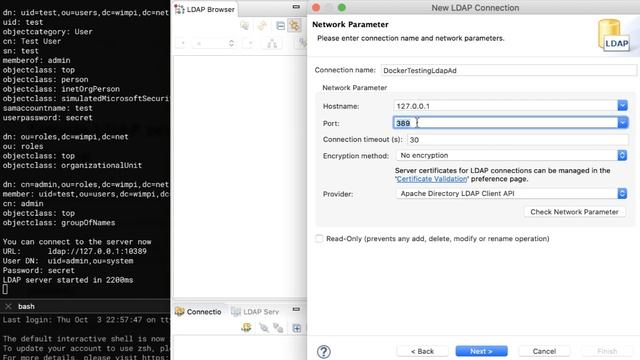Click 'objectclass: organizationalUnit' terminal line
The height and width of the screenshot is (360, 640).
[72, 165]
